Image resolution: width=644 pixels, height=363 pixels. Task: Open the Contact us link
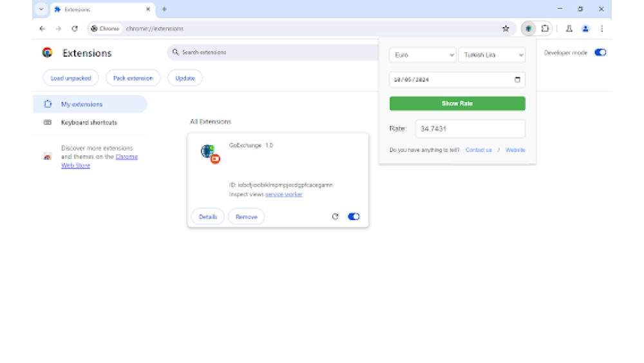click(x=478, y=150)
